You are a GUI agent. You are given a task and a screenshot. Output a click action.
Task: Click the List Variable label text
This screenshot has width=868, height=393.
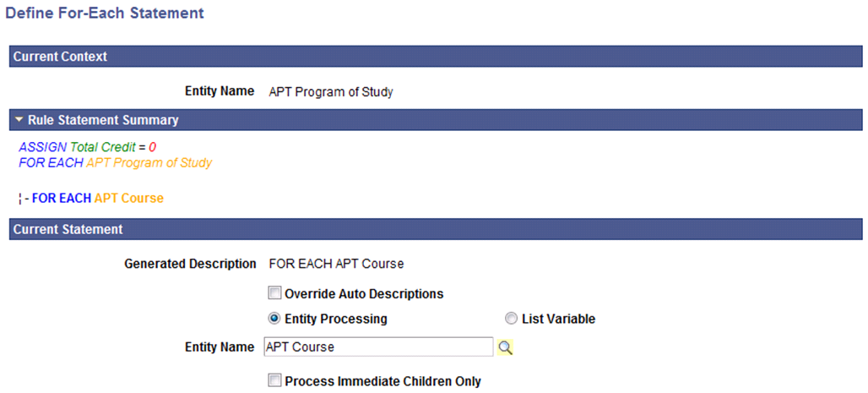tap(559, 319)
